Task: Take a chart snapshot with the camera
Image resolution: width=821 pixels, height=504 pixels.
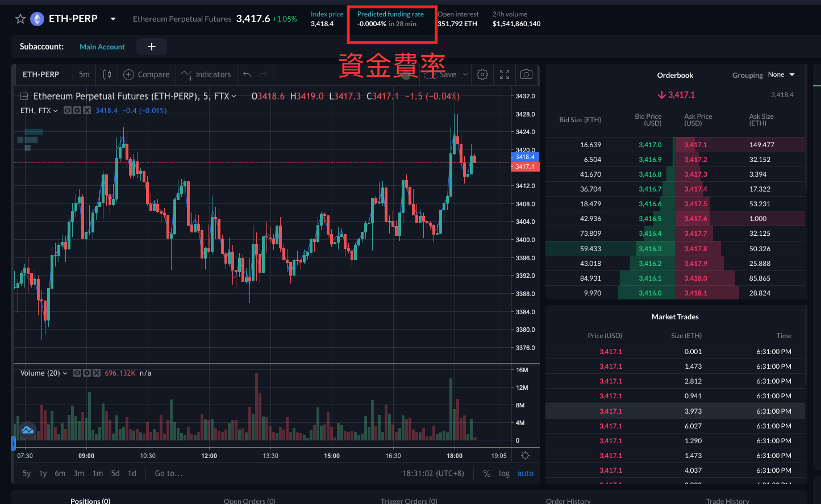Action: [527, 74]
